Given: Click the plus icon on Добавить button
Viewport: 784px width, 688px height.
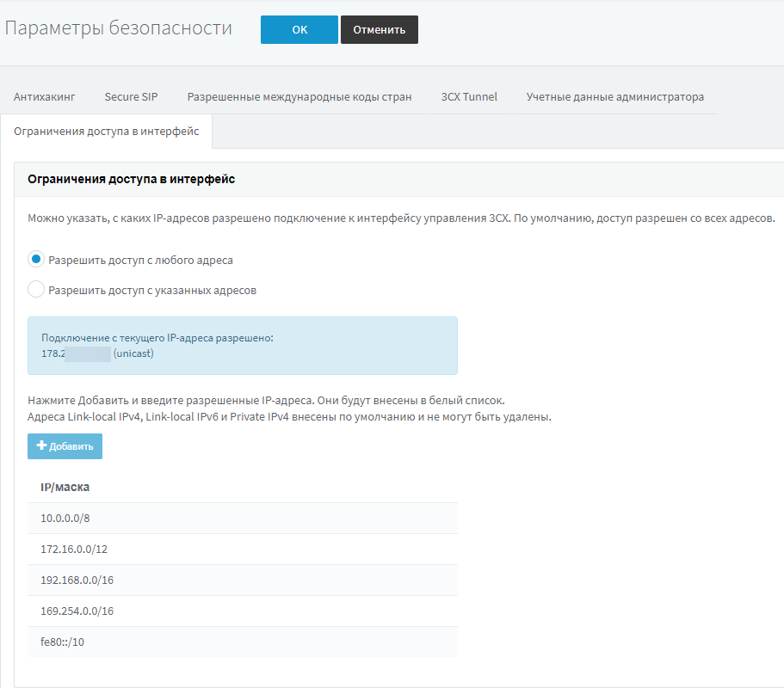Looking at the screenshot, I should click(41, 446).
